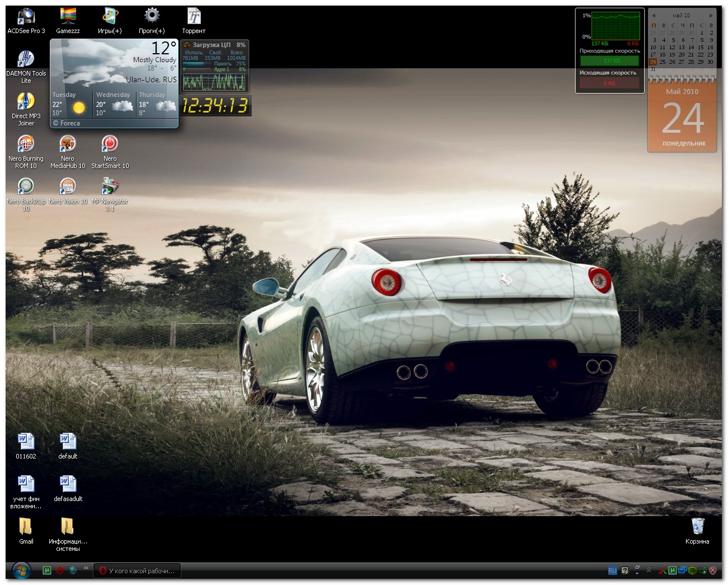Open ACDSee Pro 3 desktop shortcut
The height and width of the screenshot is (585, 728).
point(26,17)
